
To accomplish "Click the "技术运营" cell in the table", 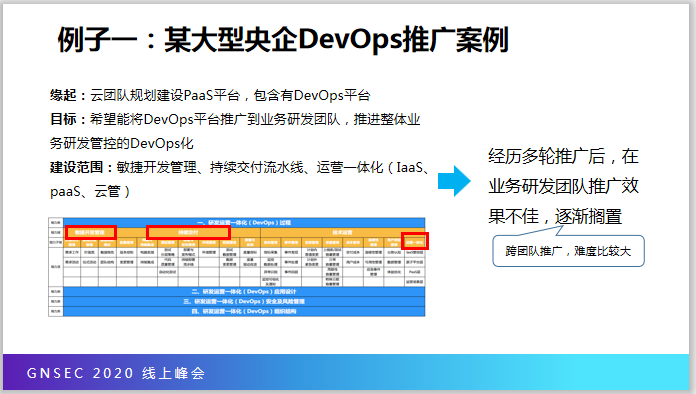I will 342,232.
